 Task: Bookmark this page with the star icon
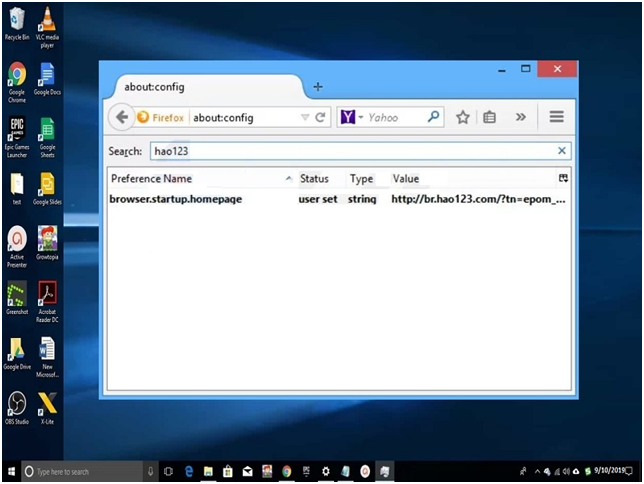pyautogui.click(x=463, y=118)
